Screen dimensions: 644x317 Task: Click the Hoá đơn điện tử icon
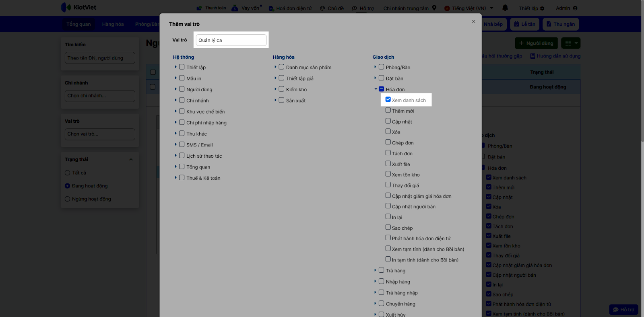point(272,8)
